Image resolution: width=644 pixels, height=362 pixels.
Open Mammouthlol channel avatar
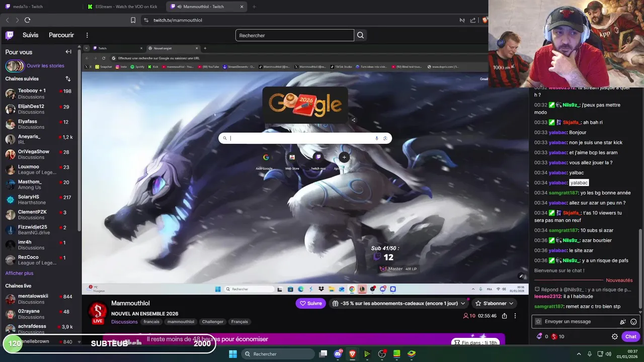98,312
